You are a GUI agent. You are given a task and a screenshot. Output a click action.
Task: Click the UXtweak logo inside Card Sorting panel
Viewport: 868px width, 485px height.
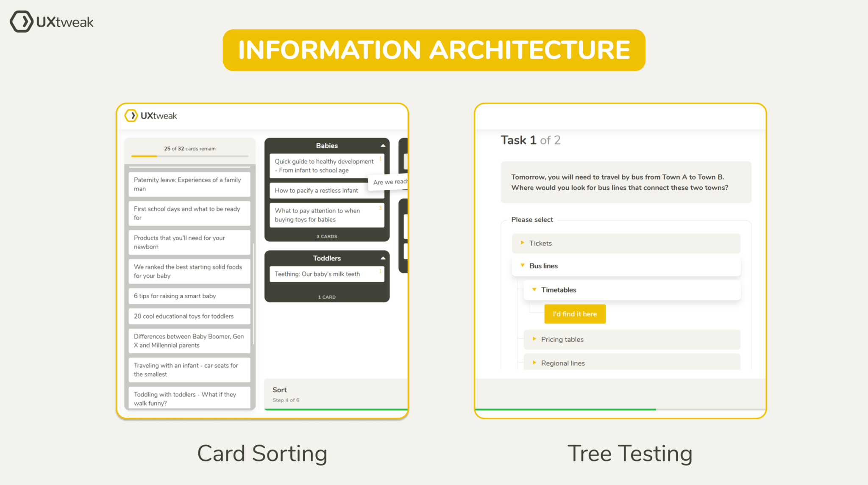pyautogui.click(x=150, y=116)
